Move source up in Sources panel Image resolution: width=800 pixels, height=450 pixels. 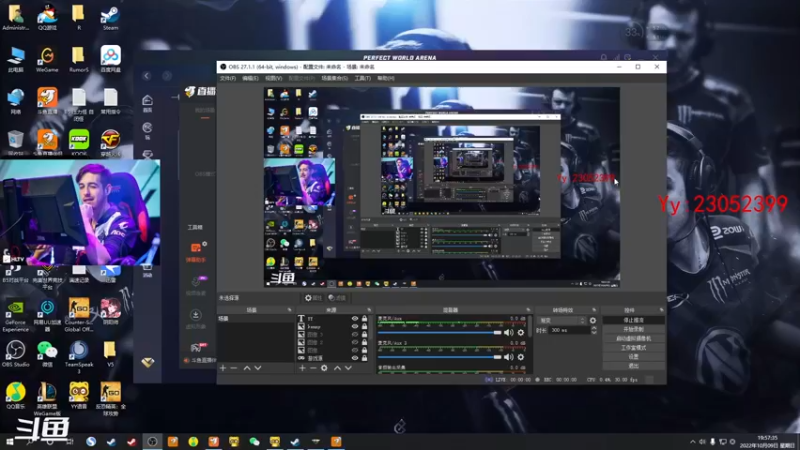[337, 368]
